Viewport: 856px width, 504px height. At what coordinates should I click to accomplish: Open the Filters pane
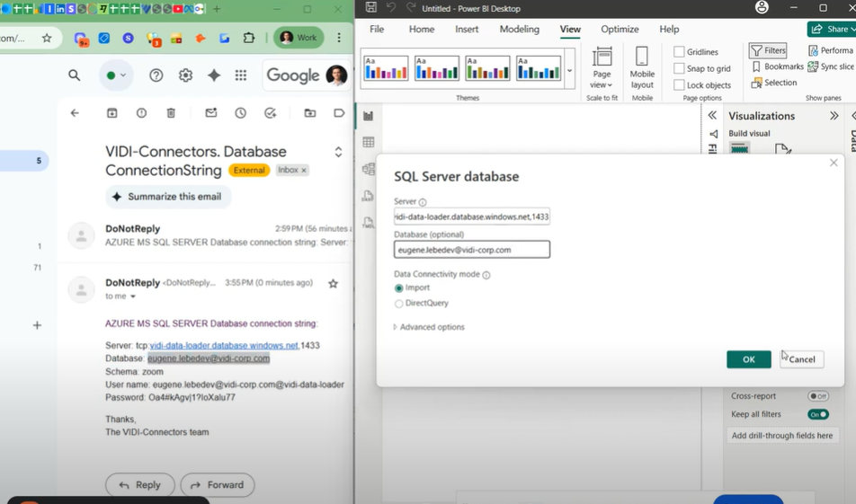768,51
